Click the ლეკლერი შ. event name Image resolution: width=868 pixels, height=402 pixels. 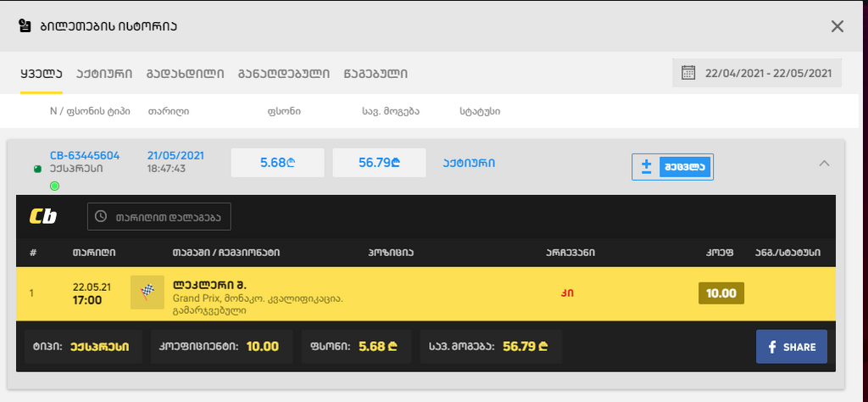pos(210,286)
